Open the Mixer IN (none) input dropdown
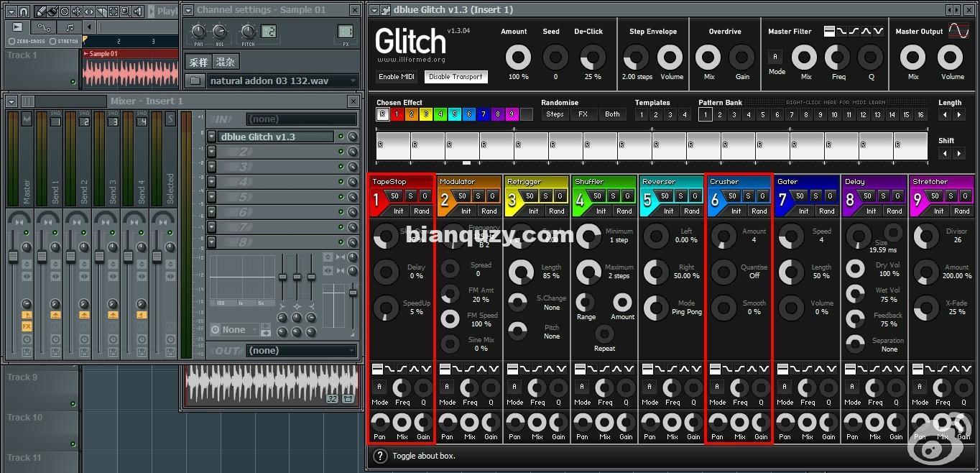Viewport: 980px width, 473px height. point(302,119)
